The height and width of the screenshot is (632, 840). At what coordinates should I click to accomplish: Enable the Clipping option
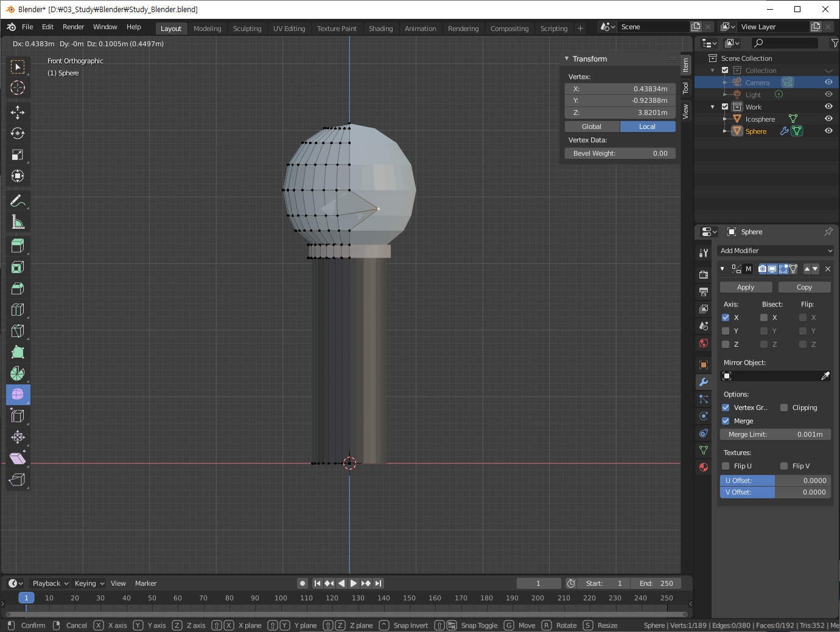(x=784, y=408)
